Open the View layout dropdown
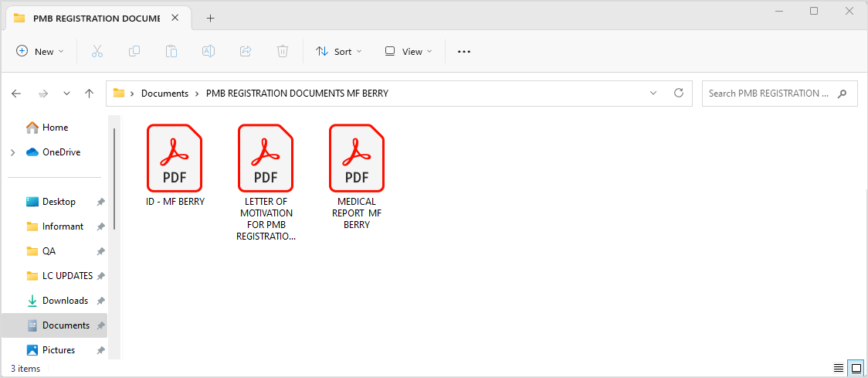Image resolution: width=868 pixels, height=378 pixels. point(409,52)
